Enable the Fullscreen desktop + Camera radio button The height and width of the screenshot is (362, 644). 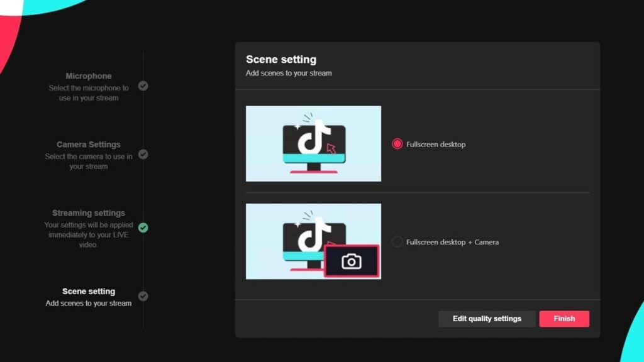pyautogui.click(x=397, y=242)
